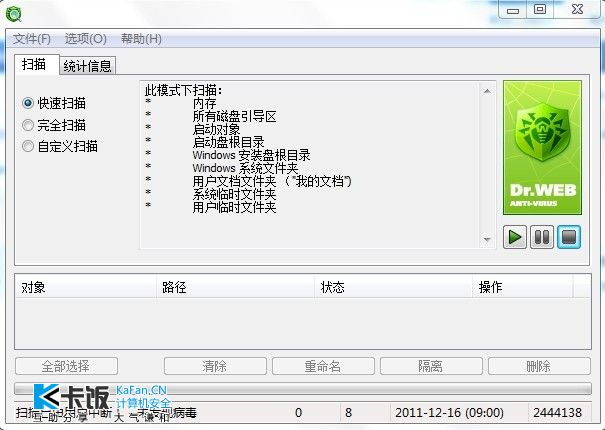Click the Windows 系统文件夹 line

(x=245, y=168)
